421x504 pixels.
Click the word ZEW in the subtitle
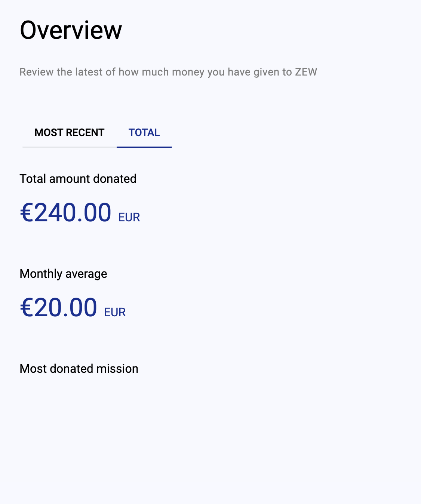click(x=306, y=72)
